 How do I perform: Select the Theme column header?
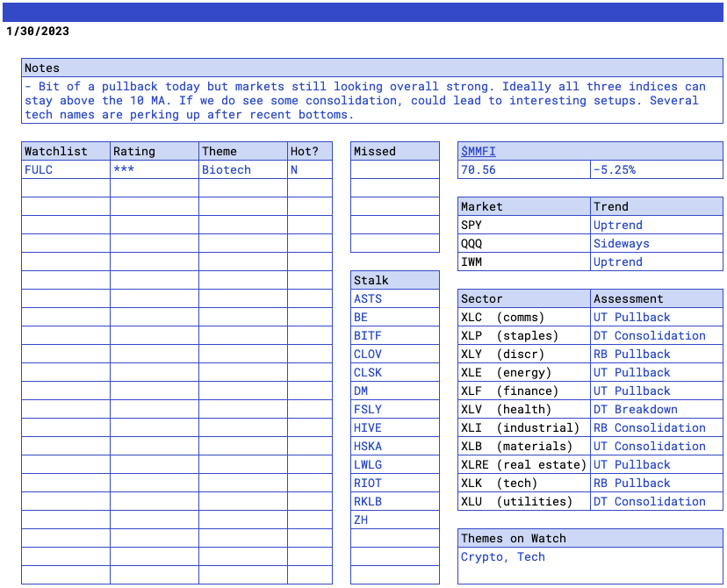[x=243, y=151]
